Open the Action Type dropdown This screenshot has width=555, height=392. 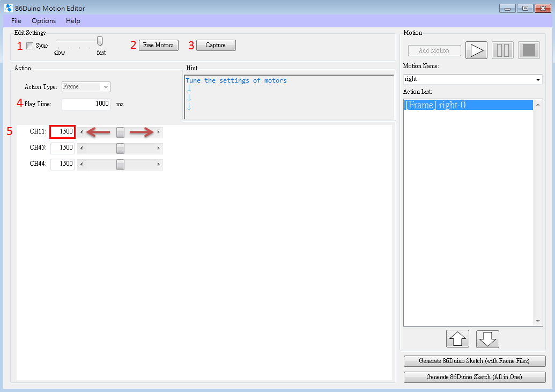pos(86,87)
